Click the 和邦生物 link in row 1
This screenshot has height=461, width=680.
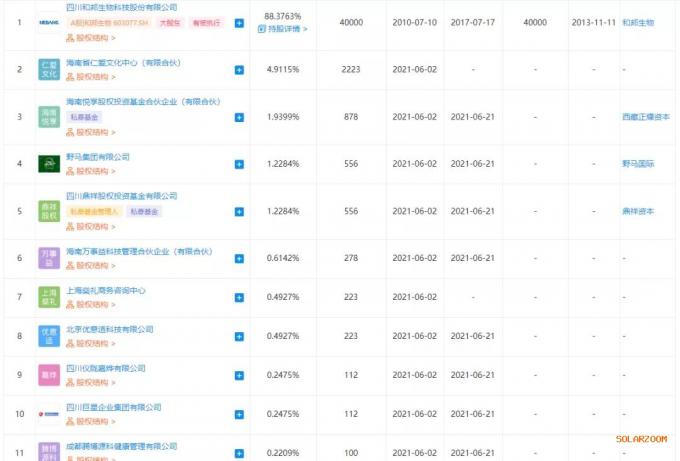pyautogui.click(x=637, y=21)
